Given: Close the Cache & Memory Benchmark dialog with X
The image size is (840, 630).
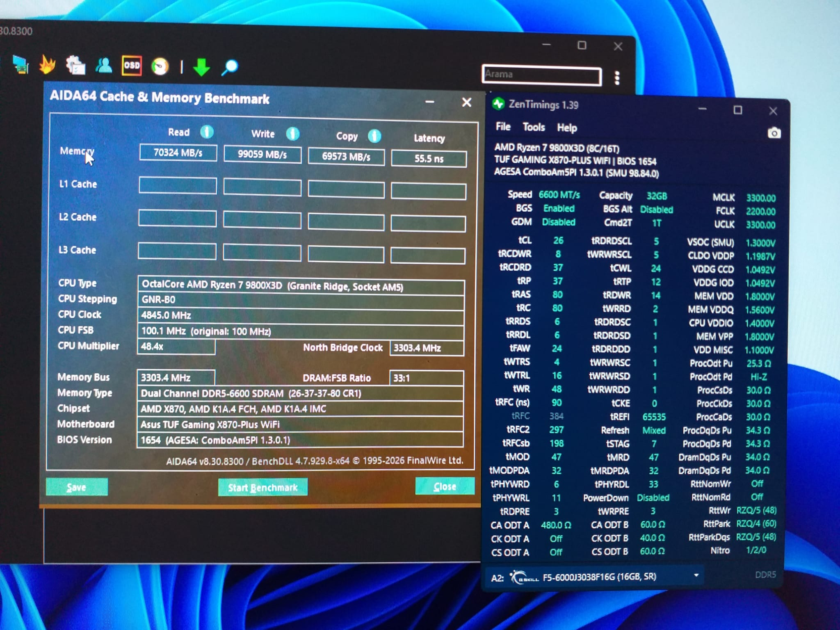Looking at the screenshot, I should pos(466,102).
